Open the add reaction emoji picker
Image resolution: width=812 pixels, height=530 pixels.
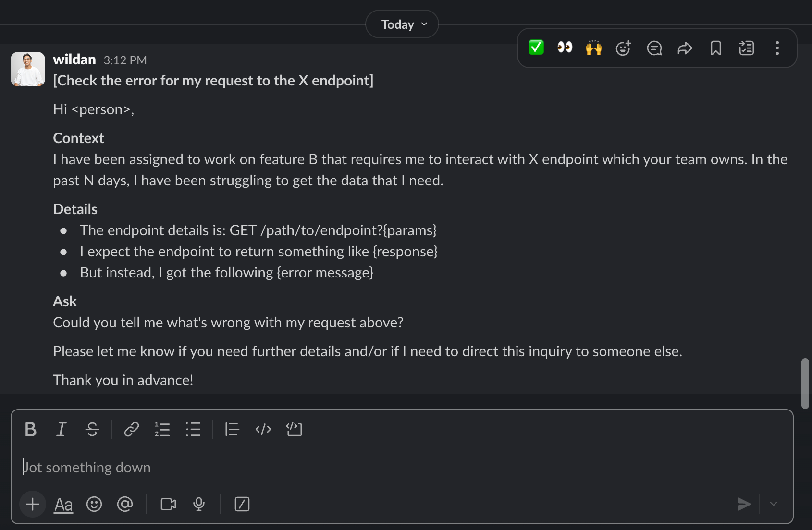[x=623, y=48]
